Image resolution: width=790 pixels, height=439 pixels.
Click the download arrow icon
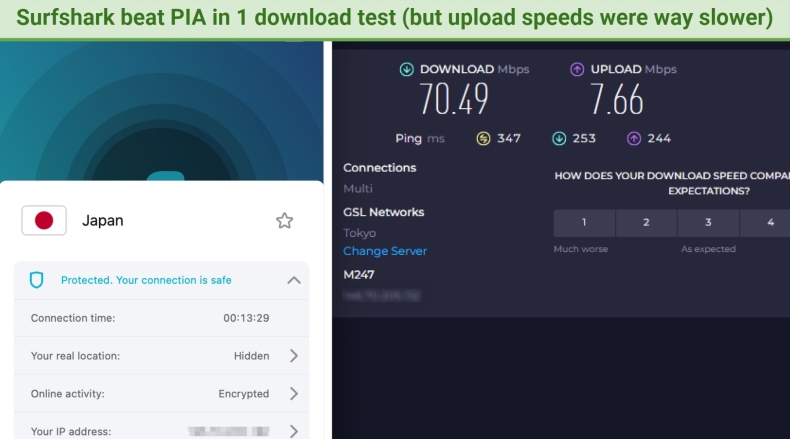click(x=406, y=69)
